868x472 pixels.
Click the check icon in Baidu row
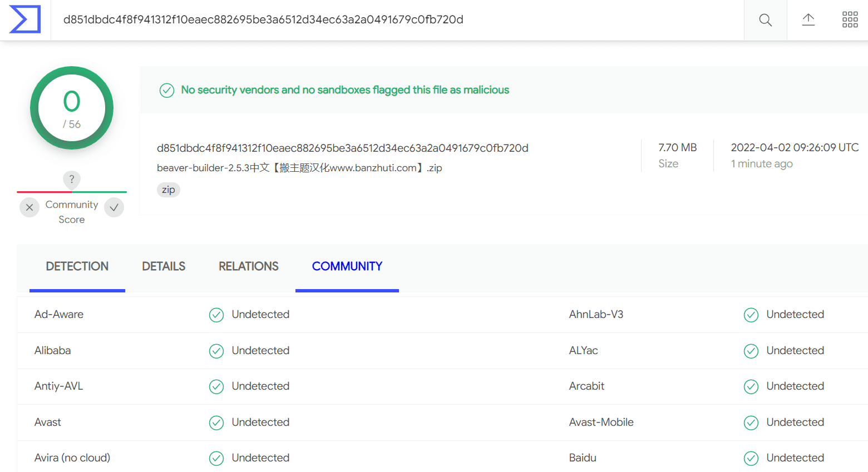[x=751, y=458]
